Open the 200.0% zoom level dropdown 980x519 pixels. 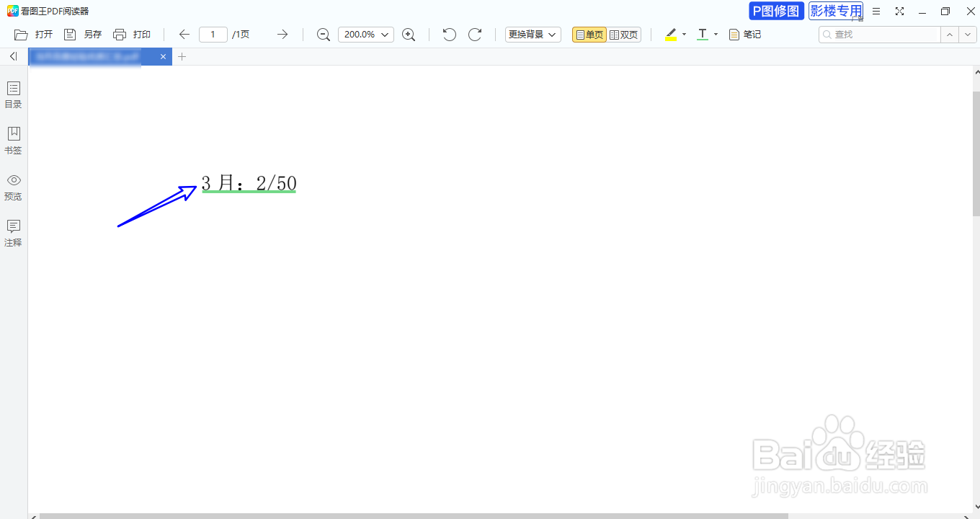click(x=366, y=35)
